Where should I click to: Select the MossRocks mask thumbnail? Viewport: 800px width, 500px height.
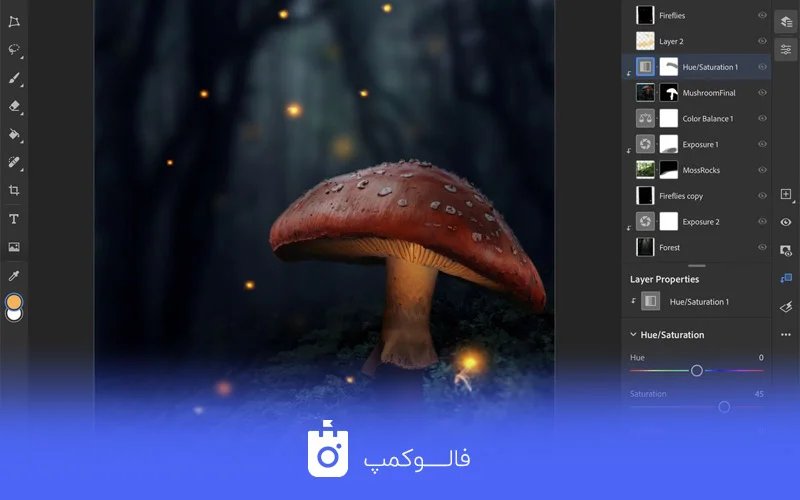pyautogui.click(x=668, y=170)
